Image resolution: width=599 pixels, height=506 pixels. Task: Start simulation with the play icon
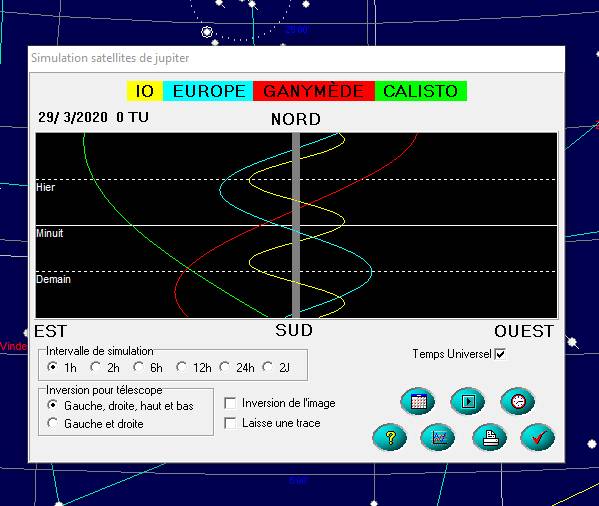point(468,401)
